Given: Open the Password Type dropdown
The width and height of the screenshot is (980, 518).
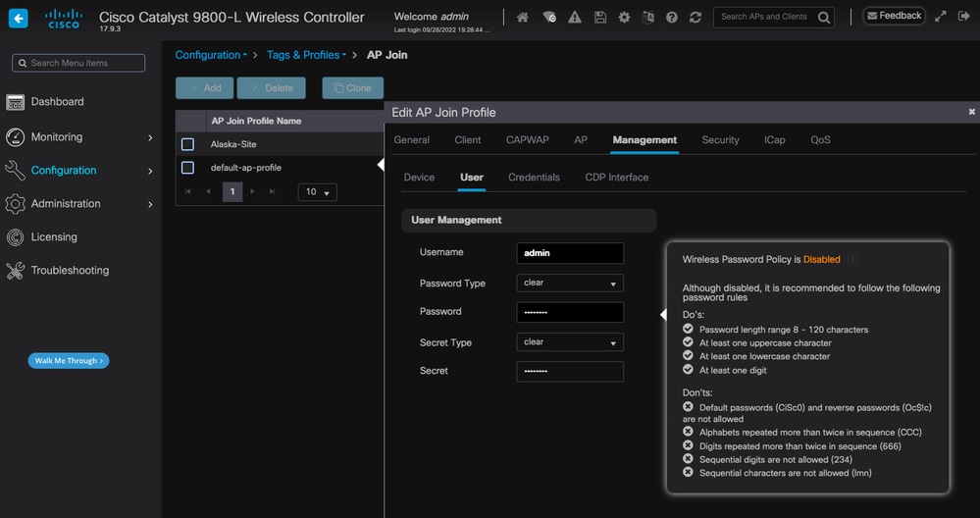Looking at the screenshot, I should 570,284.
